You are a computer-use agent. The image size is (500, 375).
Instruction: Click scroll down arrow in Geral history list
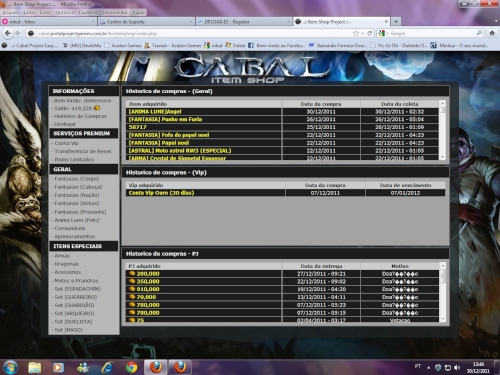pyautogui.click(x=442, y=157)
